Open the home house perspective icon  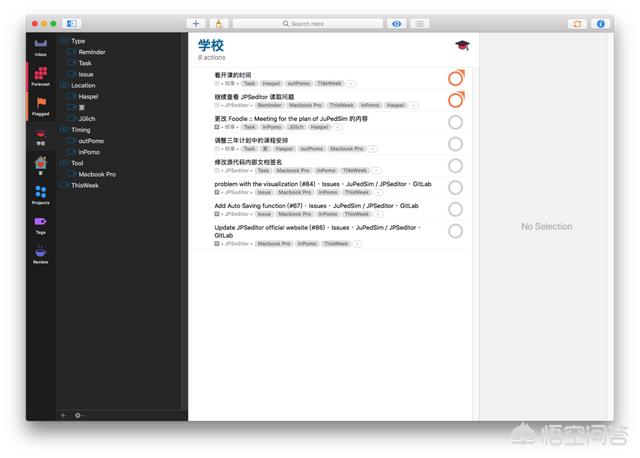[40, 165]
